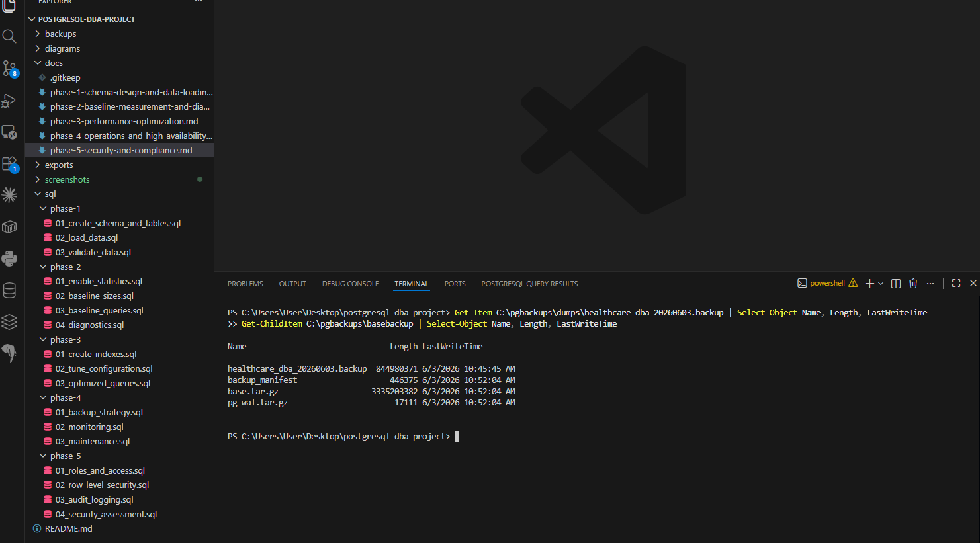The width and height of the screenshot is (980, 543).
Task: Open the .gitkeep file
Action: (x=119, y=77)
